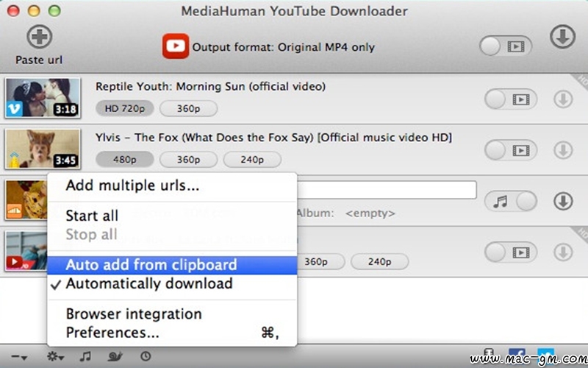Choose Start all from the menu
Viewport: 588px width, 368px height.
coord(172,216)
